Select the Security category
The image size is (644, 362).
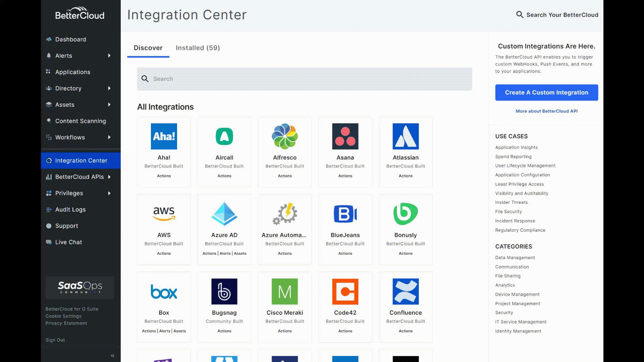coord(504,312)
